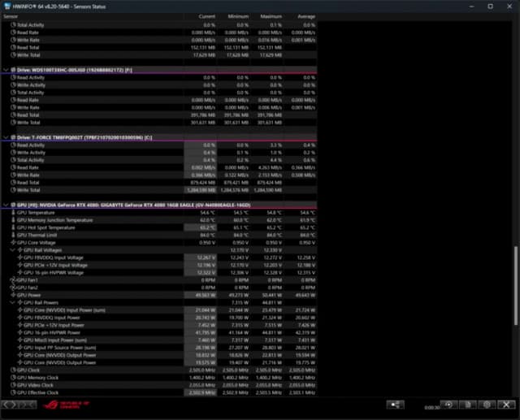Click the drive icon beside T-FORCE drive header
This screenshot has height=420, width=520.
click(13, 137)
